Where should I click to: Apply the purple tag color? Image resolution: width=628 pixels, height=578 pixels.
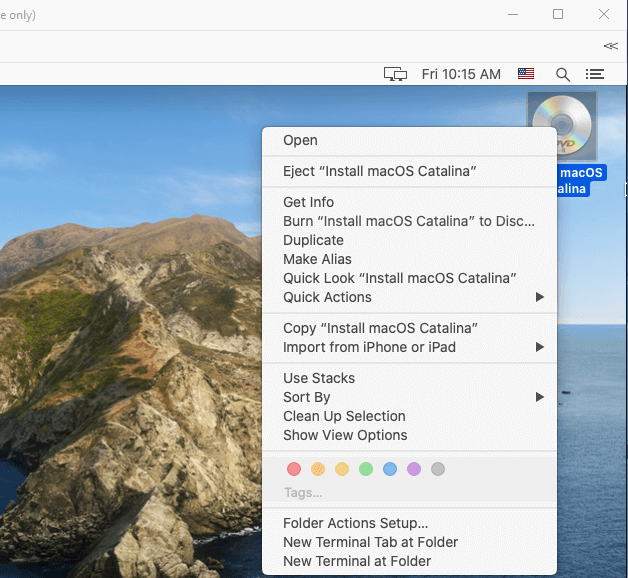coord(414,469)
